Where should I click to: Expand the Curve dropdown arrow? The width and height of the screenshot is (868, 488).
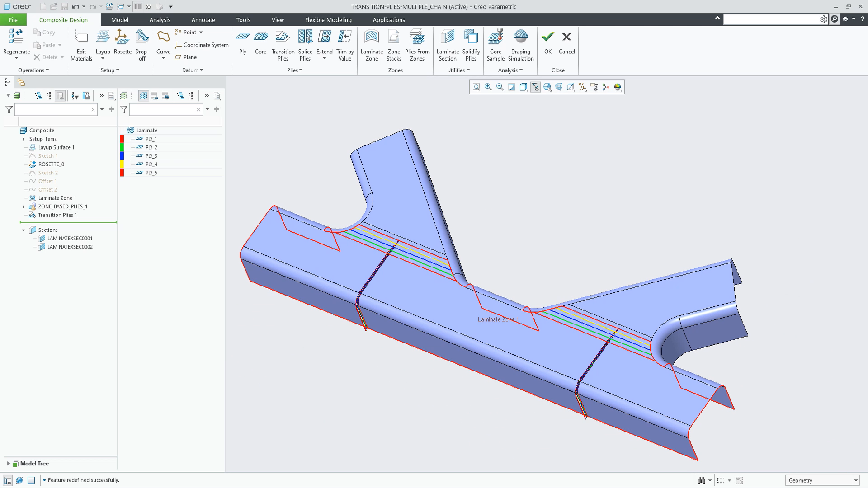click(163, 58)
